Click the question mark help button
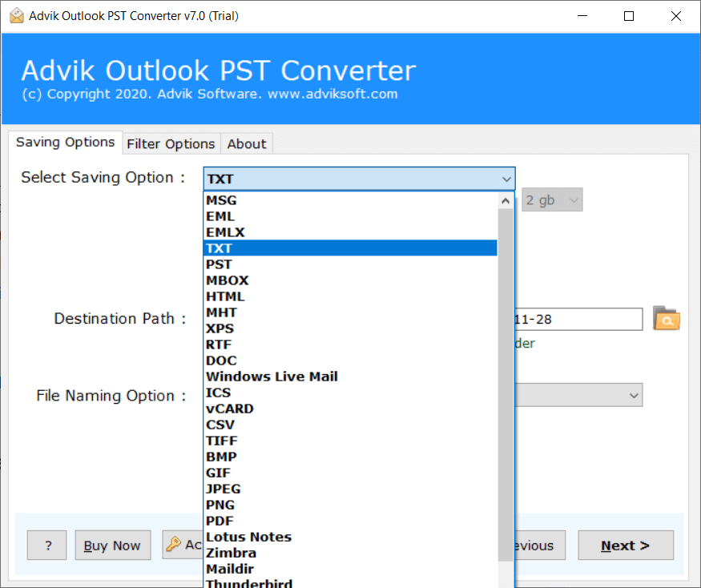 (47, 545)
